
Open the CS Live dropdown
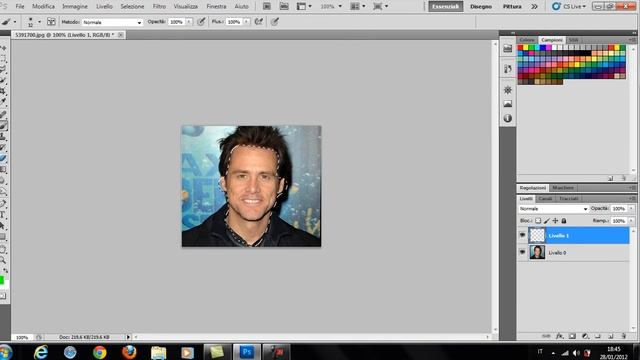click(569, 6)
